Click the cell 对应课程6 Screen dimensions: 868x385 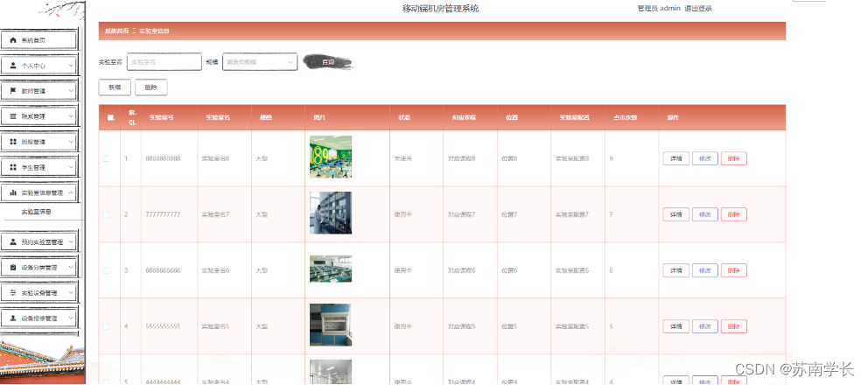coord(461,270)
